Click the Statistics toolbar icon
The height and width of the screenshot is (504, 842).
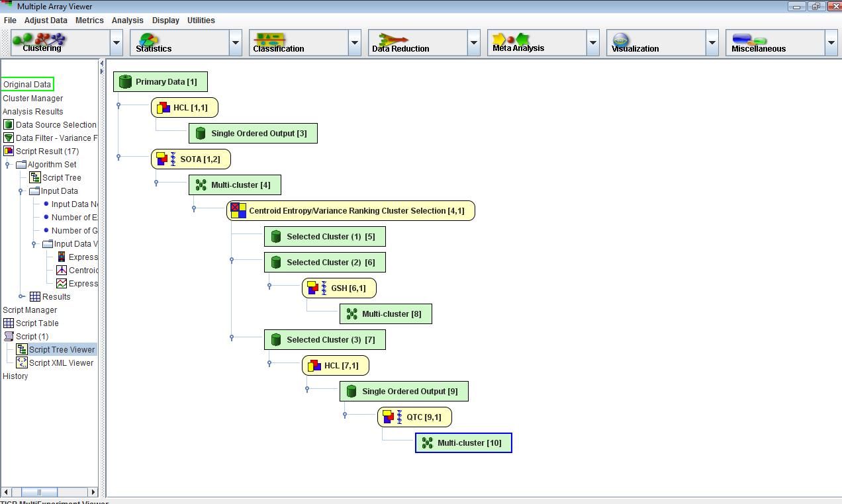point(154,43)
